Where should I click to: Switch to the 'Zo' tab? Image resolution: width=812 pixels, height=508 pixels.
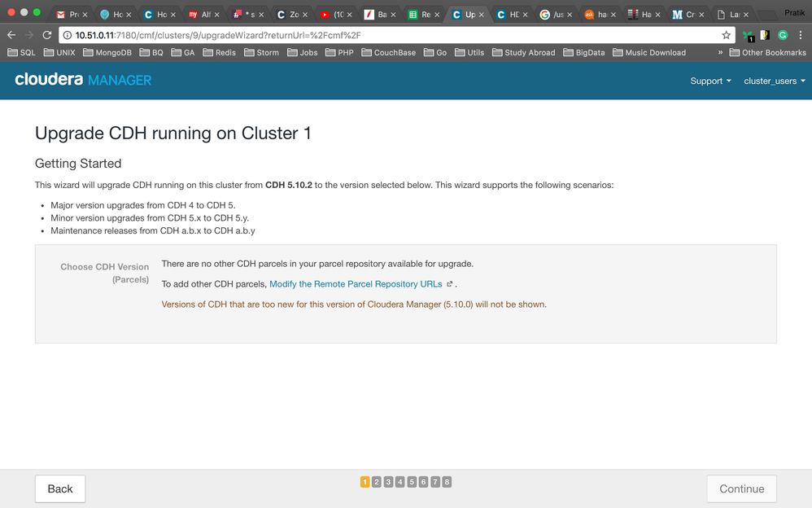point(290,15)
